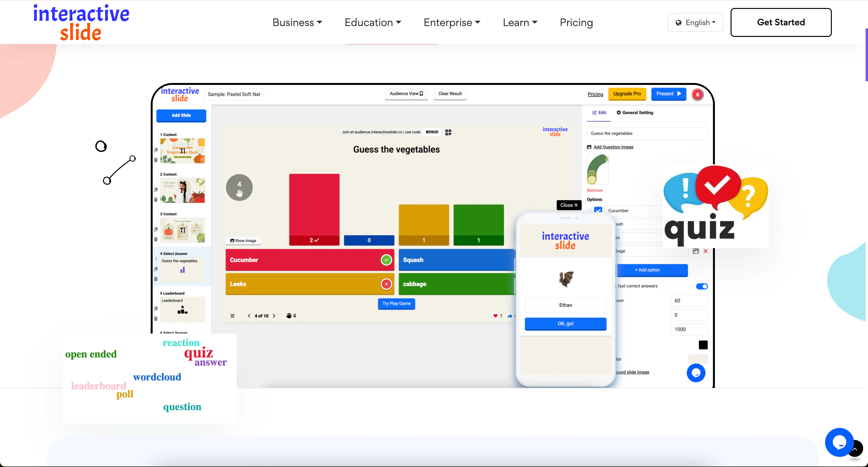Viewport: 868px width, 467px height.
Task: Toggle the fast correct answers switch
Action: click(702, 286)
